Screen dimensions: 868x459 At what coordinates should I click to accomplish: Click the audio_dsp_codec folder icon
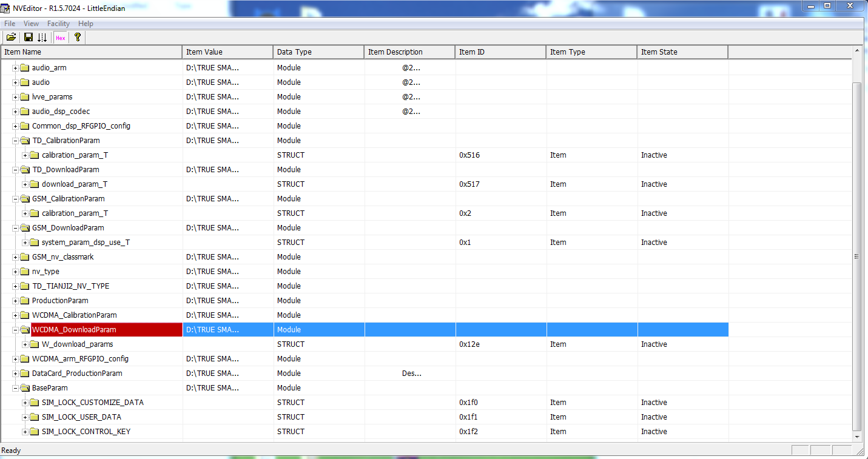point(25,112)
